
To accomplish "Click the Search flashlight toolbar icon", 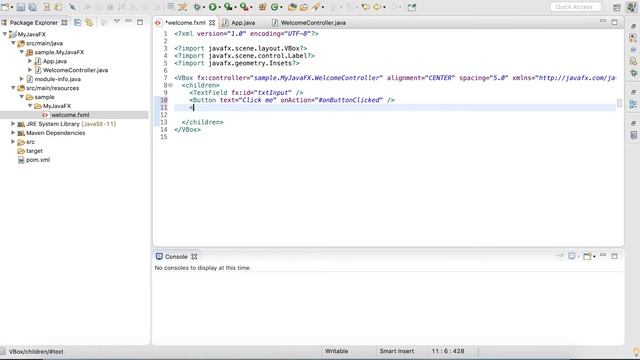I will coord(316,7).
